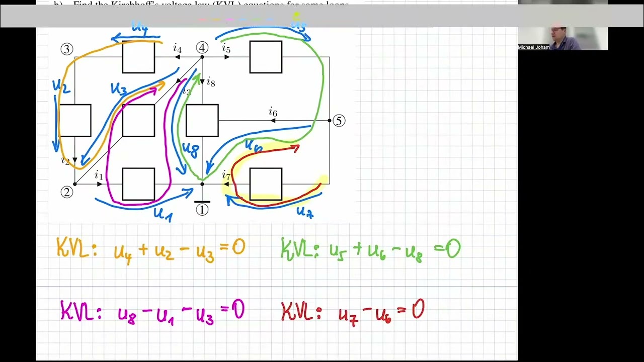Click circuit node label ③
This screenshot has width=644, height=362.
pos(66,49)
